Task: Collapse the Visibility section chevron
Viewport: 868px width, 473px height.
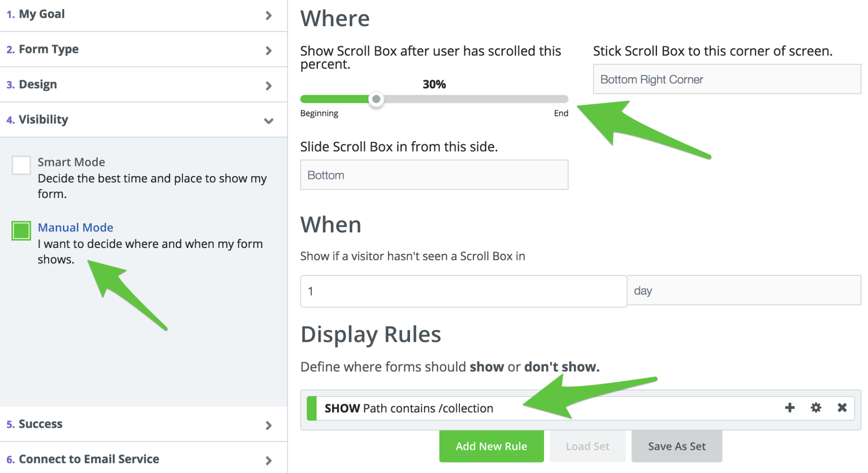Action: [x=269, y=121]
